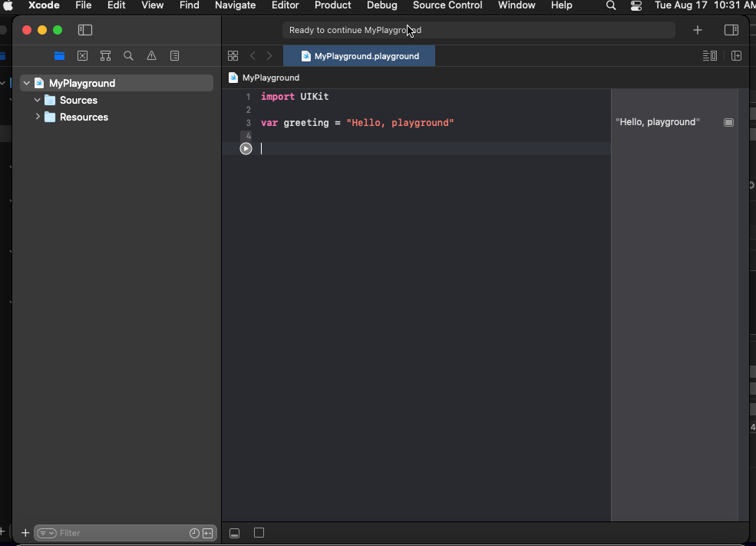Show inline result for "Hello, playground"
This screenshot has height=546, width=756.
click(728, 123)
